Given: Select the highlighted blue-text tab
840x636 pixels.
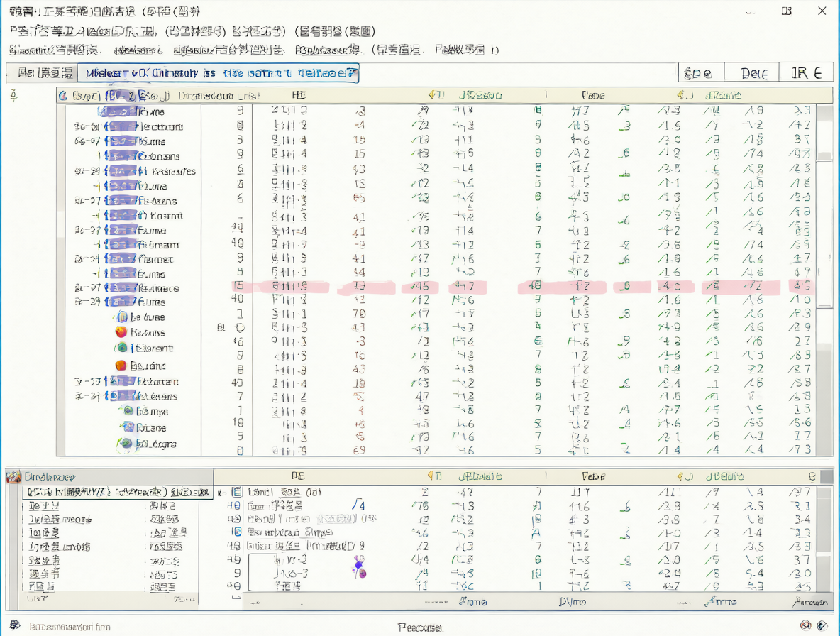Looking at the screenshot, I should pyautogui.click(x=218, y=73).
